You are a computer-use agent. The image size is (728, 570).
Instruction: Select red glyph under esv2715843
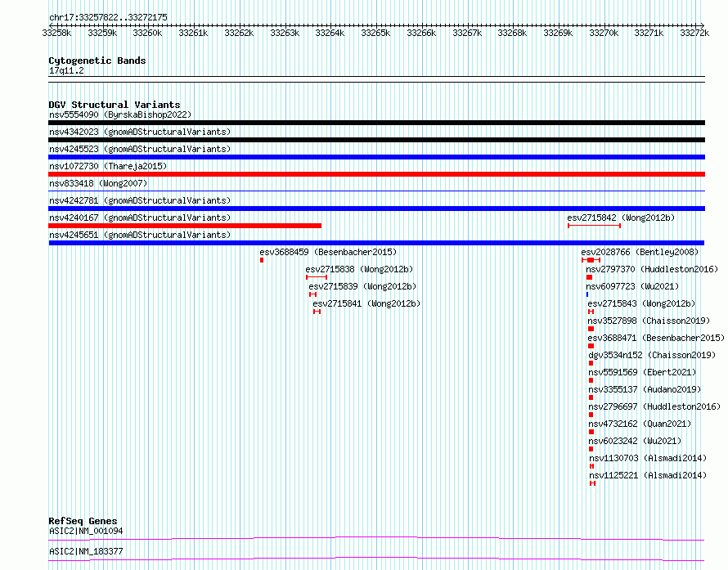591,312
